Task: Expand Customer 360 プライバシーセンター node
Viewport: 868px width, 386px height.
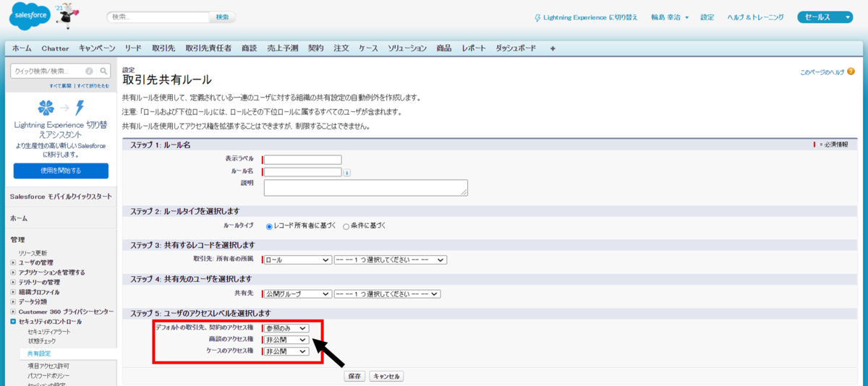Action: (x=13, y=312)
